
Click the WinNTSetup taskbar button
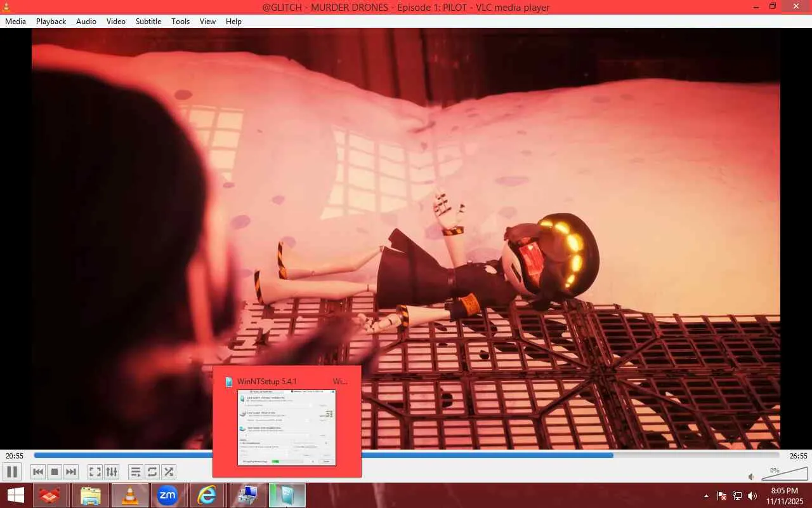click(287, 495)
